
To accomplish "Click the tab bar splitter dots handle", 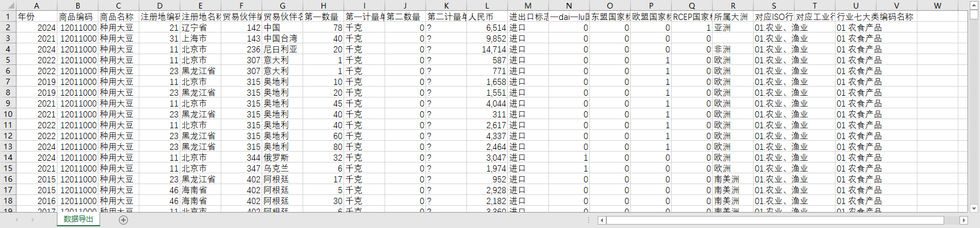I will [588, 220].
